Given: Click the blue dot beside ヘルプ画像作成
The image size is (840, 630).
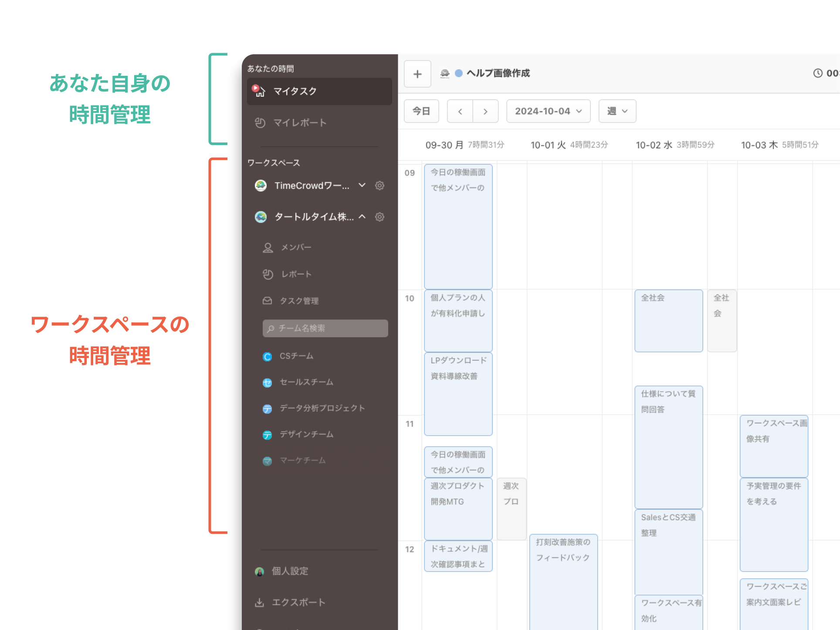Looking at the screenshot, I should (459, 73).
